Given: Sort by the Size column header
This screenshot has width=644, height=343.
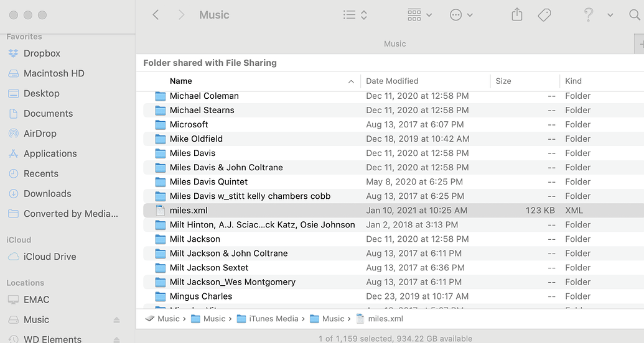Looking at the screenshot, I should click(503, 81).
